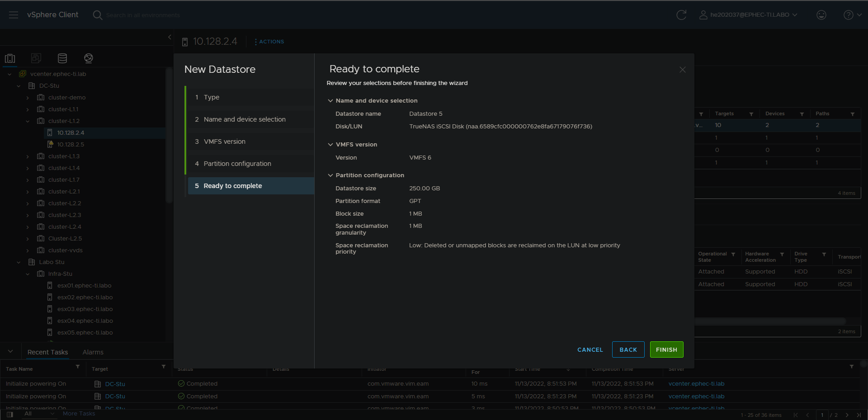
Task: Switch to Hosts and Clusters inventory view
Action: pyautogui.click(x=10, y=58)
